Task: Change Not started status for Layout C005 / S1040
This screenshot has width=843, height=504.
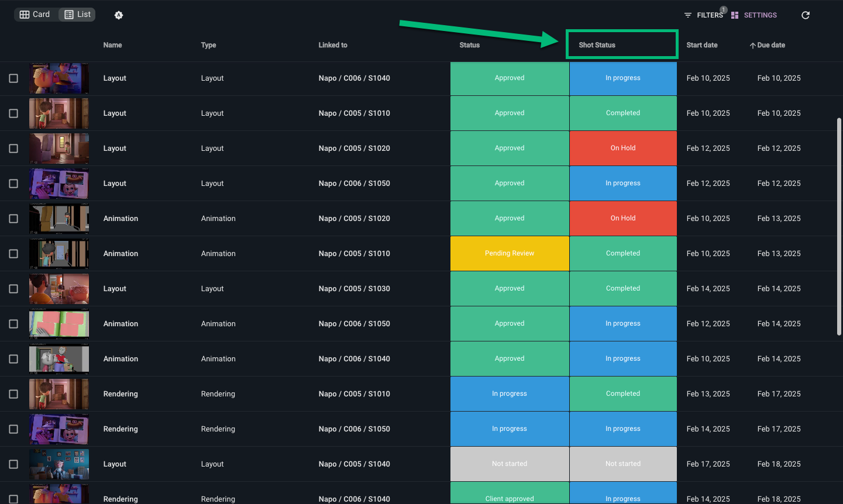Action: click(510, 464)
